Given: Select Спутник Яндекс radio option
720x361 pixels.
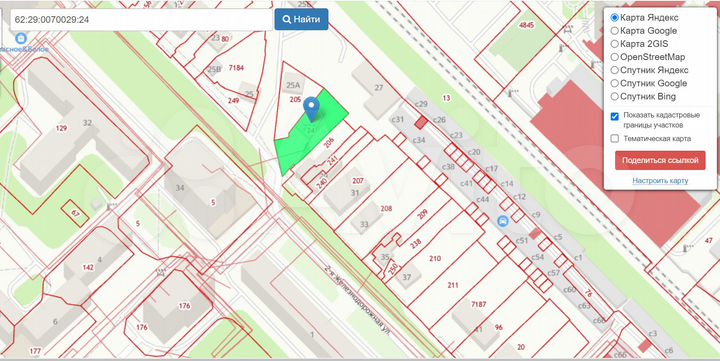Looking at the screenshot, I should [x=614, y=70].
